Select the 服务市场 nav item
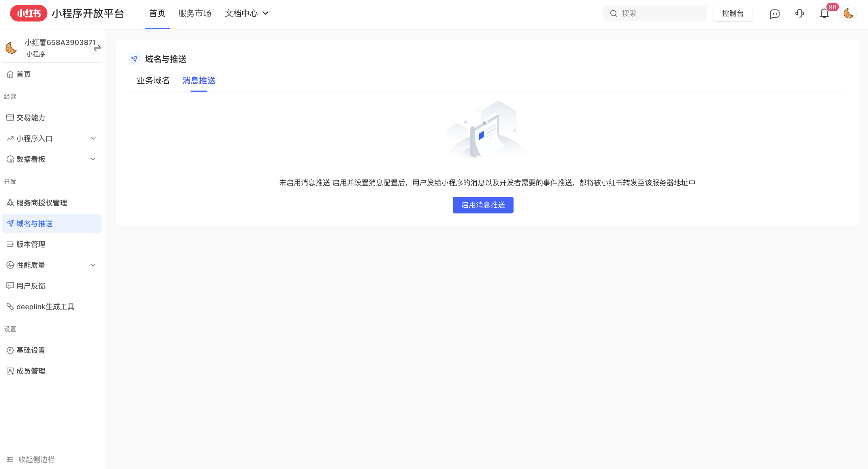Screen dimensions: 868x469 point(195,14)
